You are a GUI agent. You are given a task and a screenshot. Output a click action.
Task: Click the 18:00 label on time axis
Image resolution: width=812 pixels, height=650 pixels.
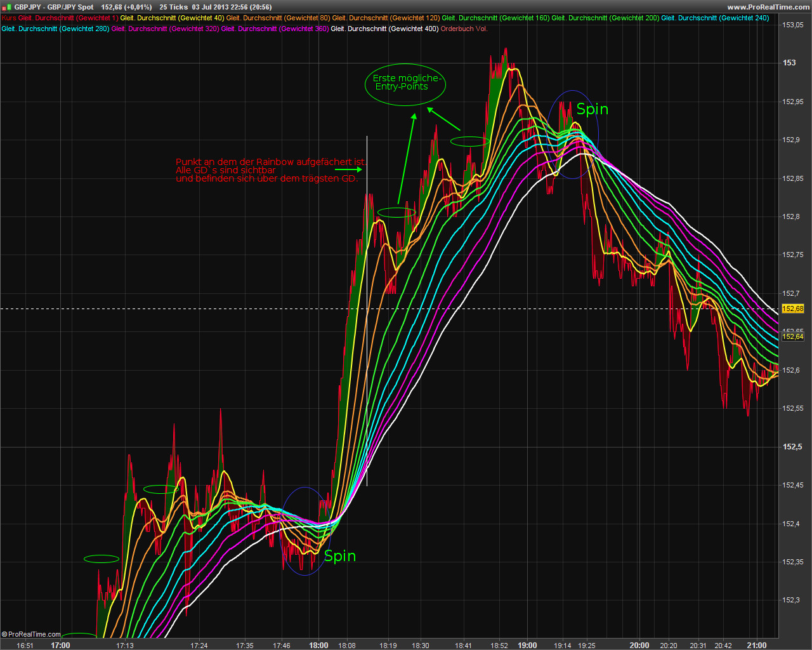point(318,646)
